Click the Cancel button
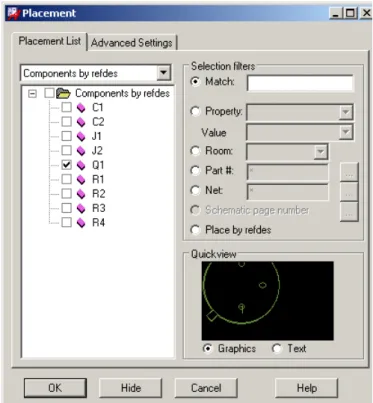The width and height of the screenshot is (373, 403). (206, 388)
